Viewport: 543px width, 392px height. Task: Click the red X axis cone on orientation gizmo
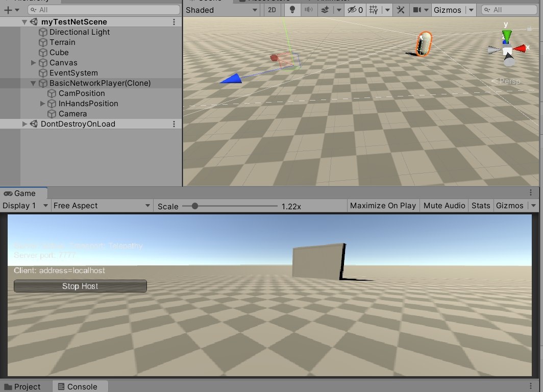tap(520, 48)
